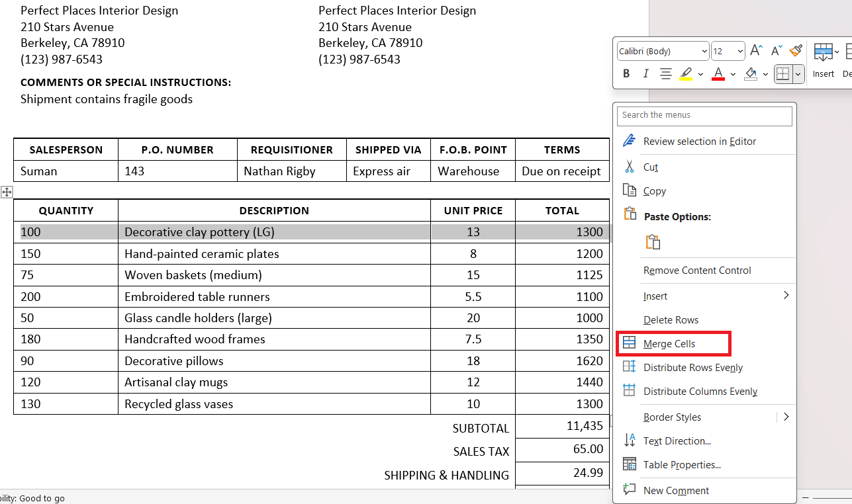Viewport: 852px width, 504px height.
Task: Click the Table Properties icon
Action: pyautogui.click(x=630, y=464)
